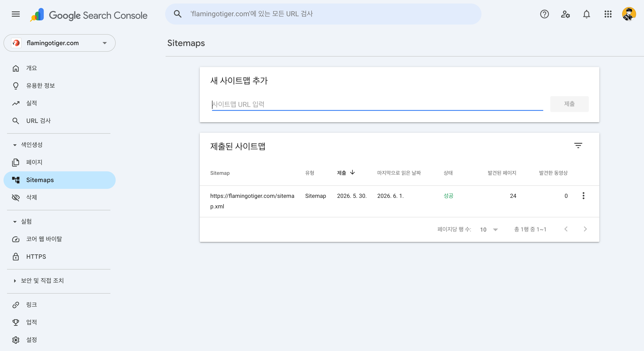Image resolution: width=644 pixels, height=351 pixels.
Task: Open the flamingotiger.com property selector
Action: tap(60, 43)
